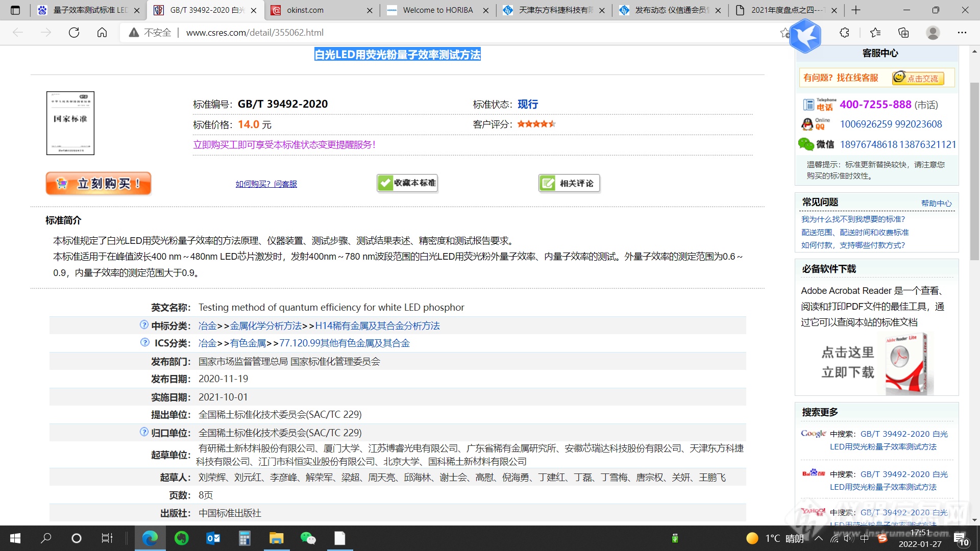The image size is (980, 551).
Task: Open the Settings and more ellipsis menu
Action: [962, 33]
